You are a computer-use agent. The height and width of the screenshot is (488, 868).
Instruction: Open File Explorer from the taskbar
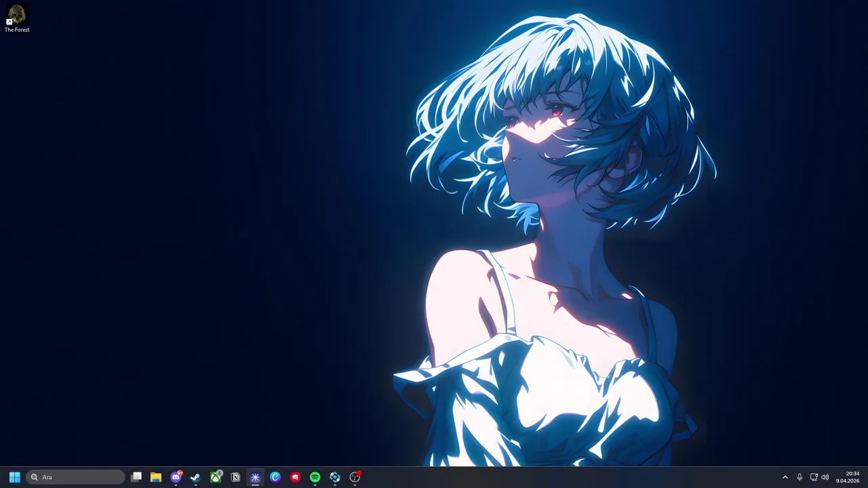pyautogui.click(x=156, y=477)
